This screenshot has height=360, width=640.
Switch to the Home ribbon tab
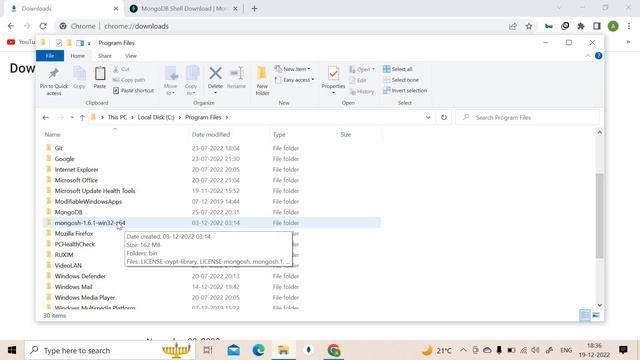78,56
